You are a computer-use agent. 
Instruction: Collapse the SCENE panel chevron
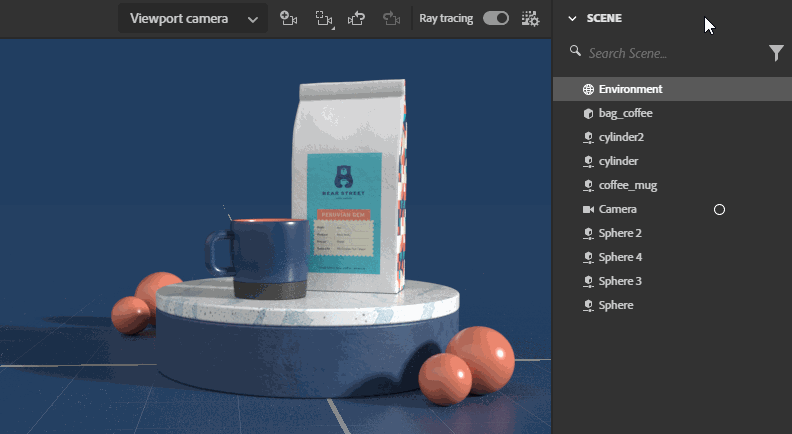point(572,18)
